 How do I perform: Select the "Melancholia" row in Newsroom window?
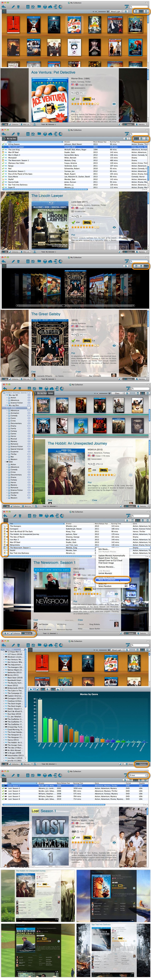(x=76, y=545)
